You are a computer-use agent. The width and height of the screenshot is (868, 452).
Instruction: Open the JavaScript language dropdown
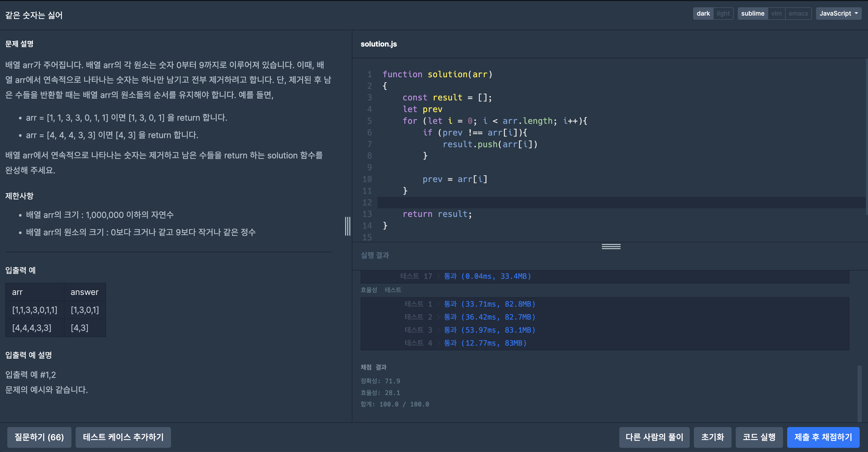coord(838,14)
